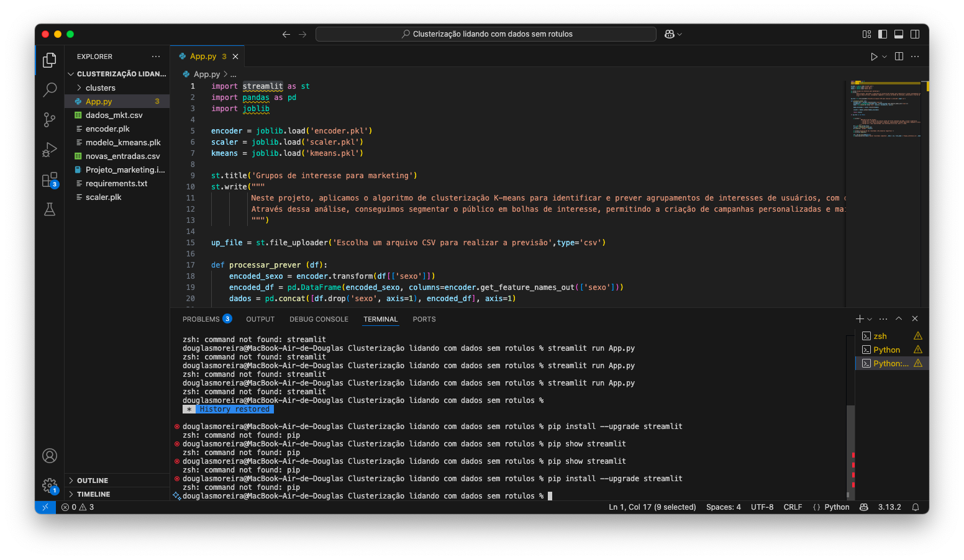Select Python interpreter 3.13.2
The height and width of the screenshot is (560, 964).
click(889, 507)
